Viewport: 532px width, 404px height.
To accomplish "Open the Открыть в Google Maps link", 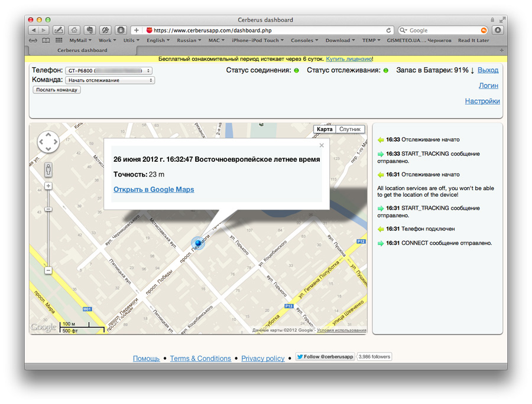I will pyautogui.click(x=154, y=190).
